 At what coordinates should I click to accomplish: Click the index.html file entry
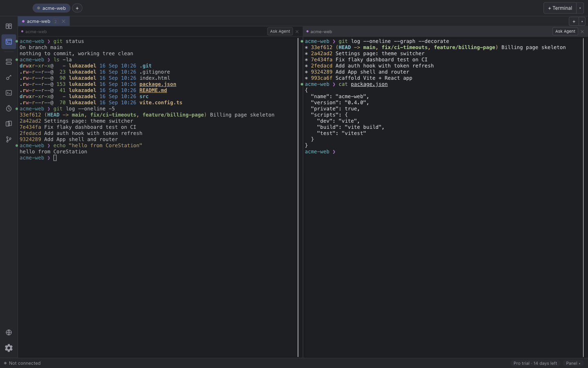tap(155, 78)
